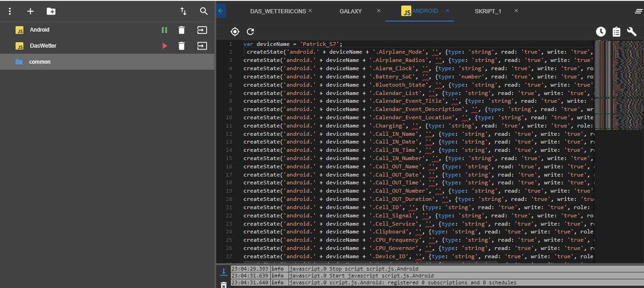This screenshot has width=644, height=288.
Task: Click the sort scripts up-down arrows icon
Action: pyautogui.click(x=183, y=11)
